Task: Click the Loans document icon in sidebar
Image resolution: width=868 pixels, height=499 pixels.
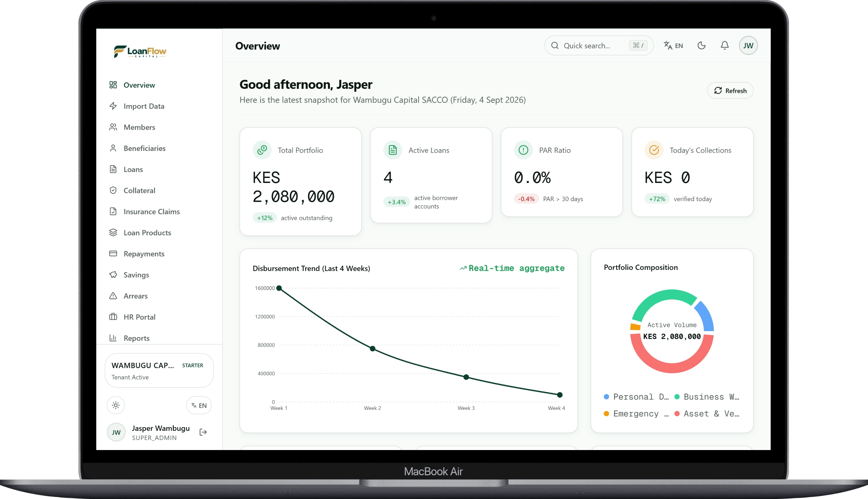Action: tap(113, 169)
